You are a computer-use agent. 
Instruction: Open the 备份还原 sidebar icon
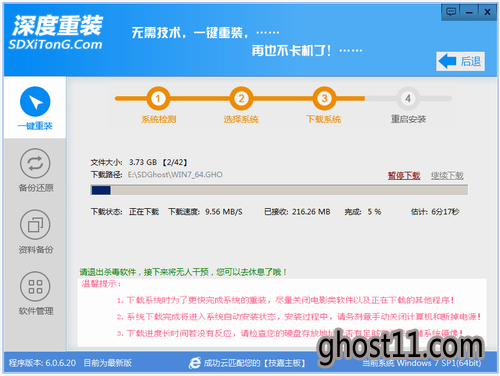pos(35,163)
